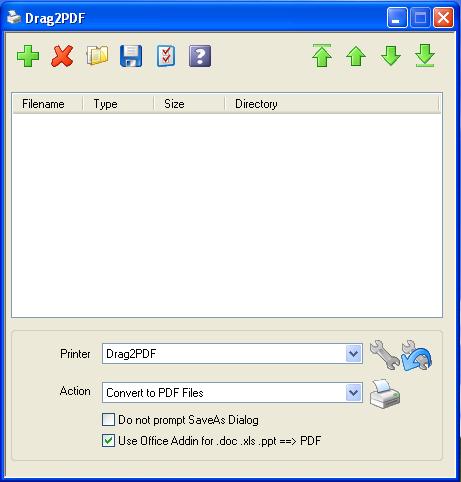Move the selected file to the top

click(322, 56)
